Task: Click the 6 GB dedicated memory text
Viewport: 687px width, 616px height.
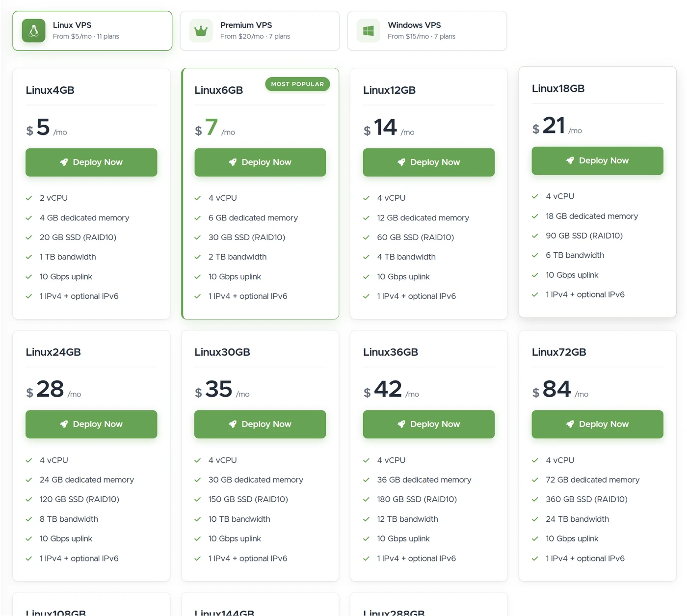Action: pos(253,218)
